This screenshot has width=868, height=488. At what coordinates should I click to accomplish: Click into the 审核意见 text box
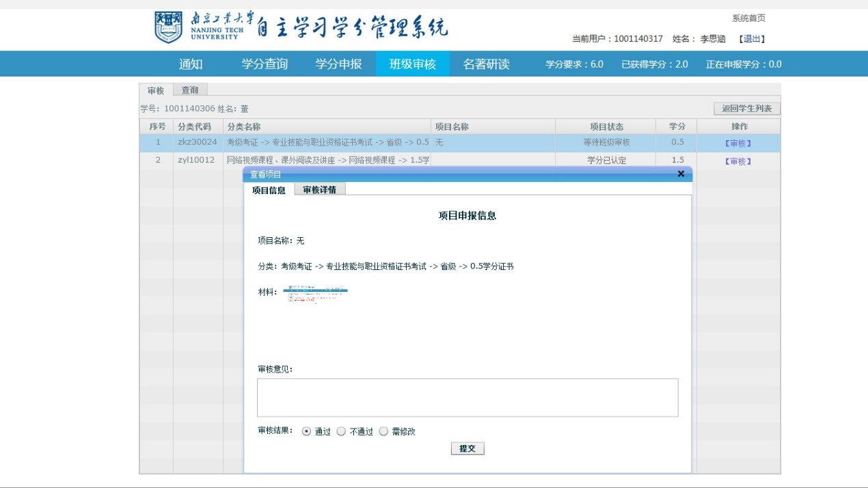(467, 397)
